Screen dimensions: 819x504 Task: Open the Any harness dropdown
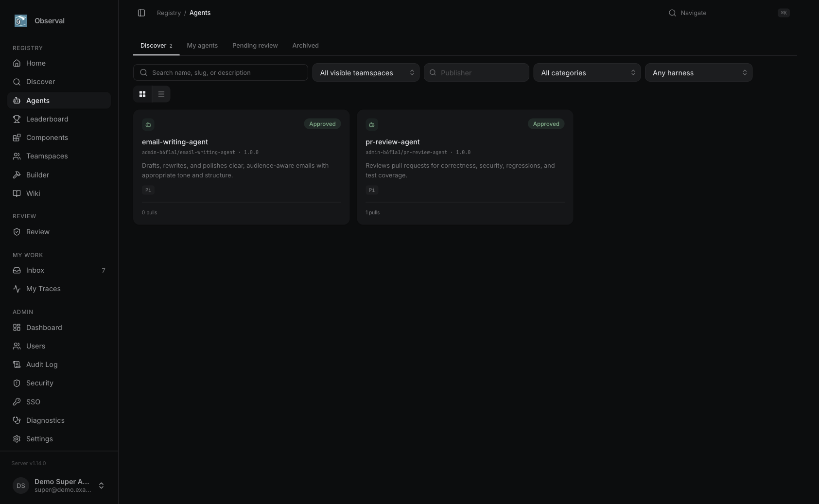click(699, 72)
